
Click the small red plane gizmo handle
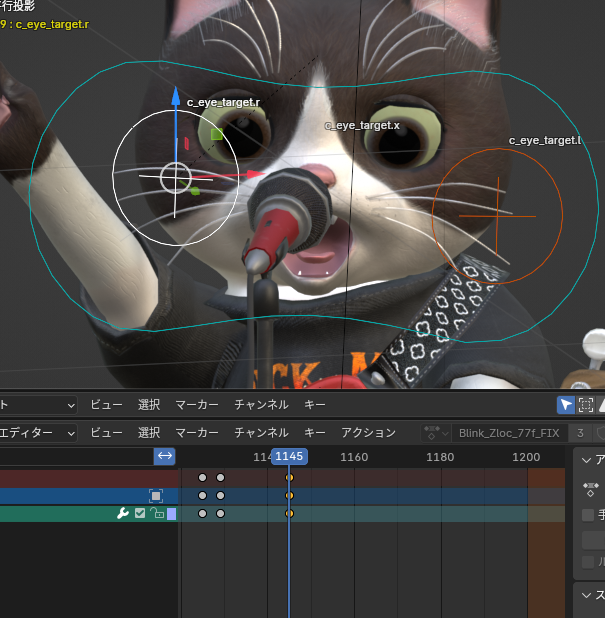186,143
